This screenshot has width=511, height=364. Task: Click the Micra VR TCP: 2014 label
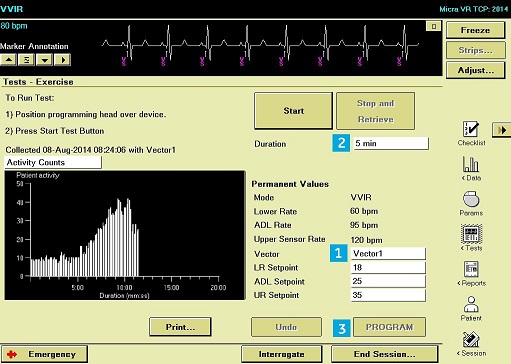point(474,9)
